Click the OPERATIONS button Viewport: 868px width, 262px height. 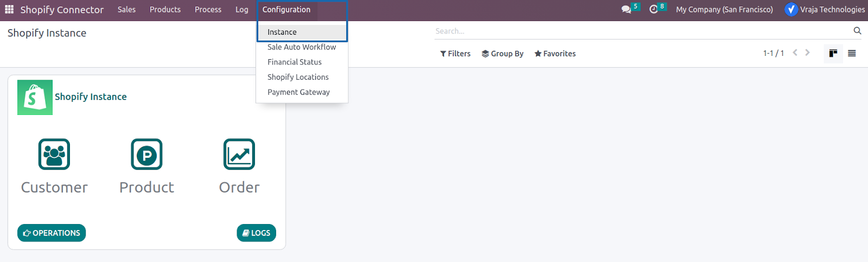point(52,233)
